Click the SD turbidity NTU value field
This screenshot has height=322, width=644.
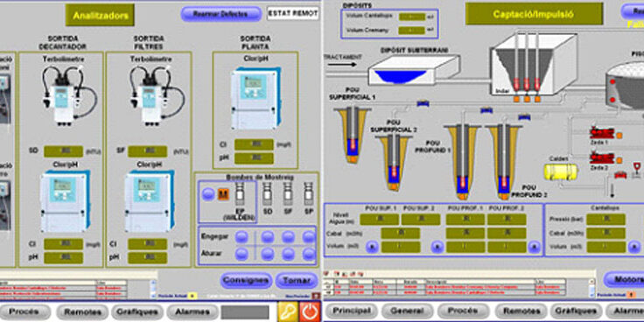[63, 151]
